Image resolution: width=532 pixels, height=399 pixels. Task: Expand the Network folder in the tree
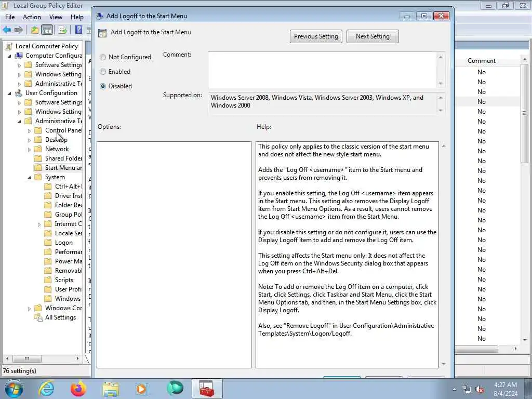(x=29, y=149)
